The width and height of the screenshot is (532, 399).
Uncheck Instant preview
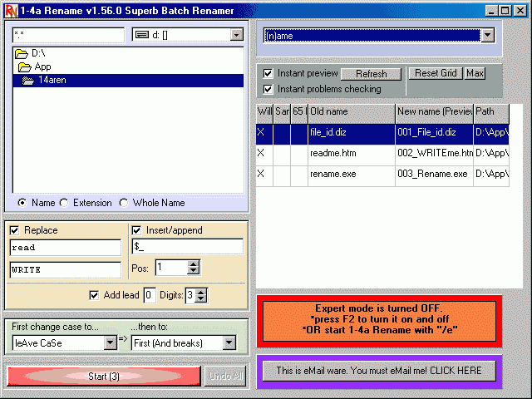[x=268, y=73]
